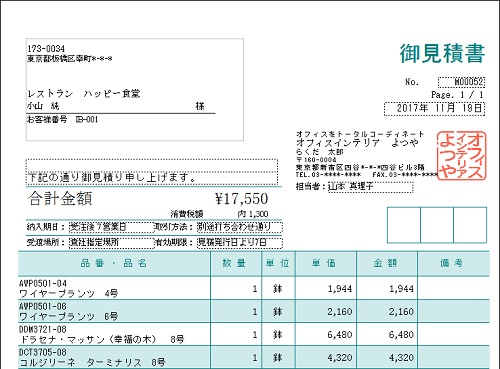Click the 金額 column header
500x369 pixels.
387,263
